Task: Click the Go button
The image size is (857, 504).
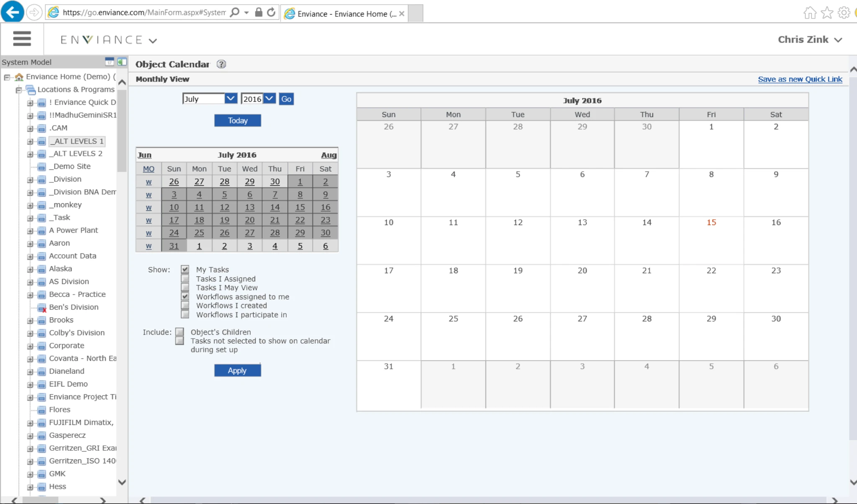Action: tap(286, 99)
